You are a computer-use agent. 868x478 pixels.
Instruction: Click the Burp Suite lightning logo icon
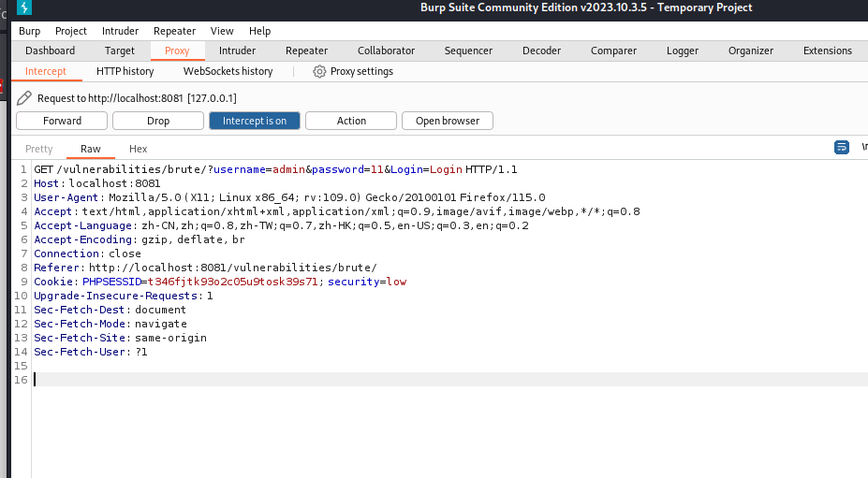(x=24, y=8)
